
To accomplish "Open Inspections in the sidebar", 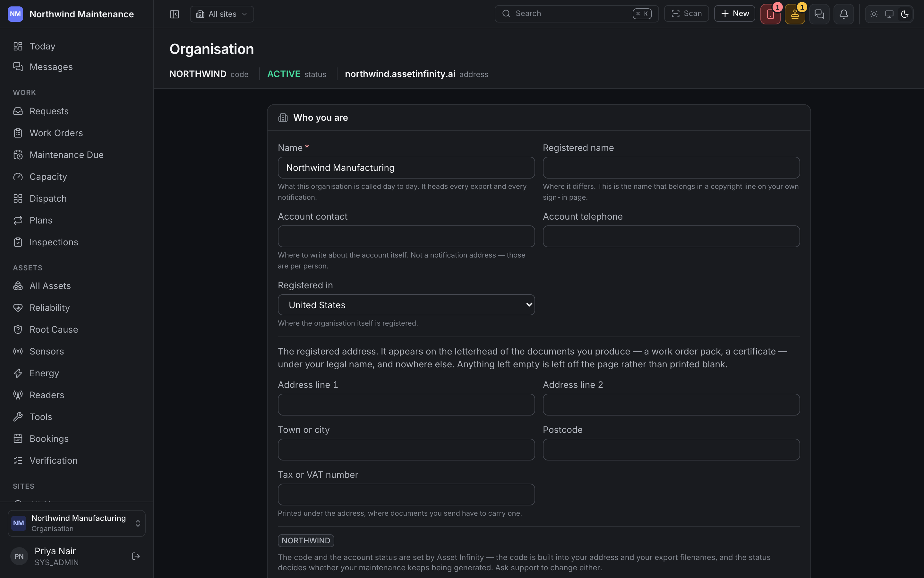I will [77, 242].
